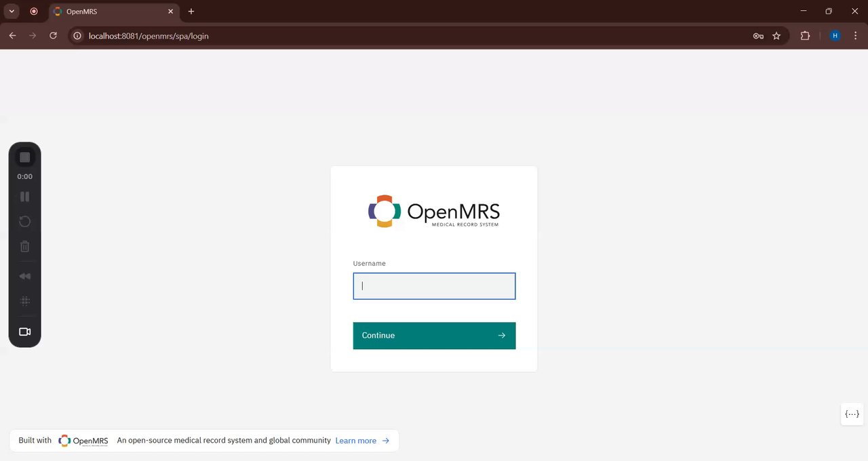Close the OpenMRS tab
Screen dimensions: 868x461
click(170, 12)
